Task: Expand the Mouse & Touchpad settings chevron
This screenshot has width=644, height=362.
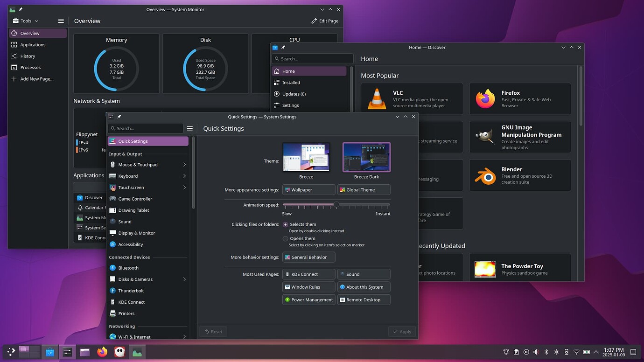Action: [x=185, y=165]
